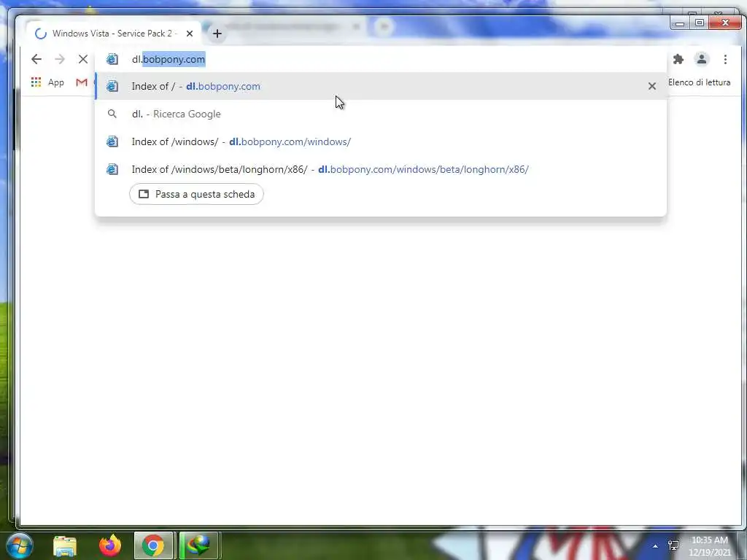Click the forward navigation arrow
Screen dimensions: 747x560
click(x=60, y=59)
